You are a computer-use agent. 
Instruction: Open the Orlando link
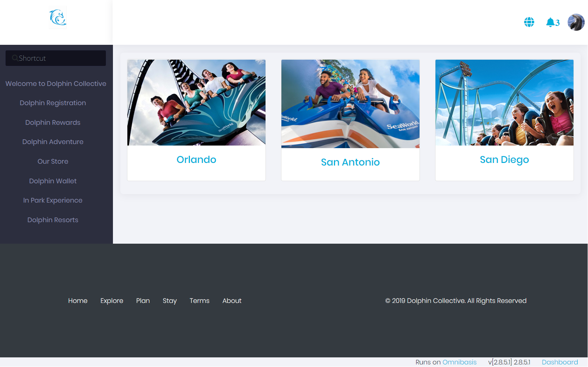tap(196, 160)
